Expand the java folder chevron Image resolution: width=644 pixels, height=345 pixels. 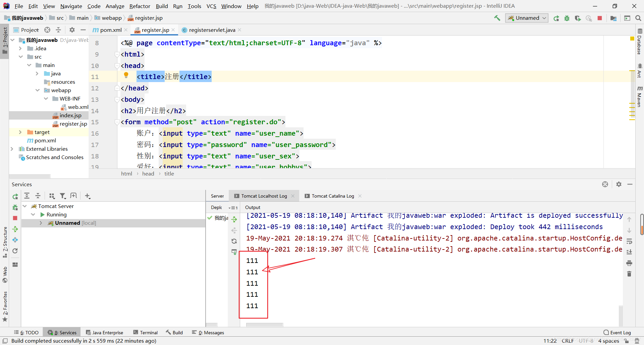(37, 73)
